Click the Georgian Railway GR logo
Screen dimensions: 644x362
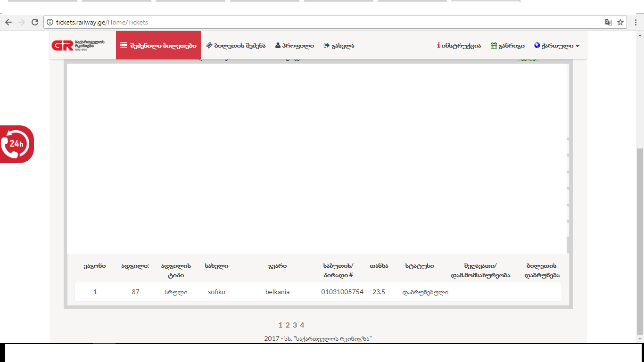[78, 45]
